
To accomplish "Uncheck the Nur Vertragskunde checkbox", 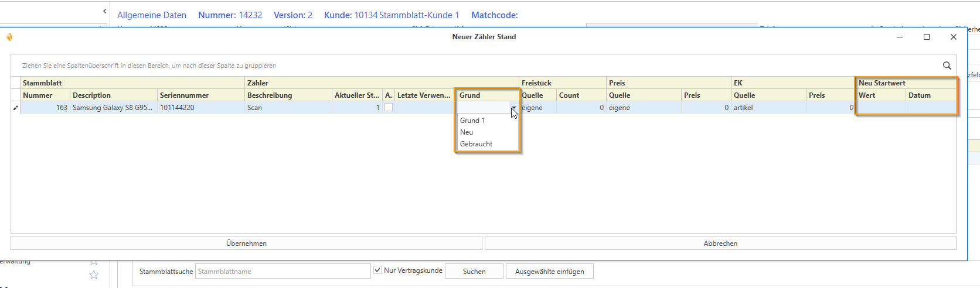I will (x=377, y=270).
